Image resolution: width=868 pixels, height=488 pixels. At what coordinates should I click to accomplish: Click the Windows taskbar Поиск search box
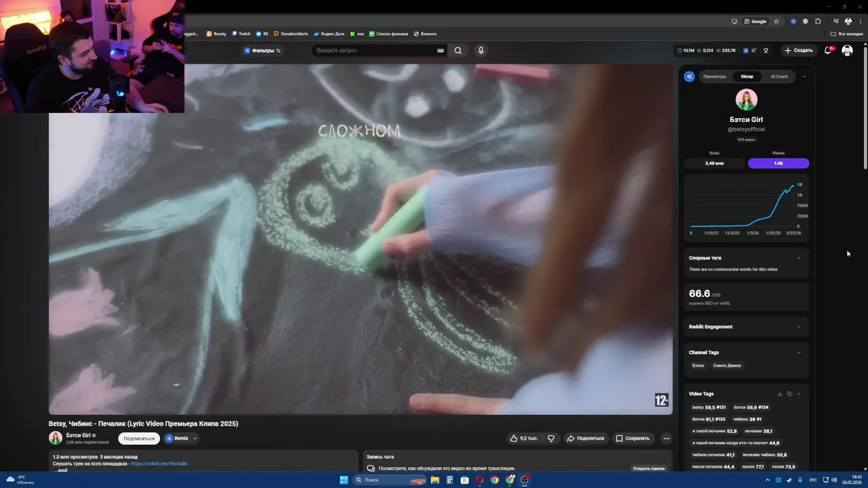[389, 480]
